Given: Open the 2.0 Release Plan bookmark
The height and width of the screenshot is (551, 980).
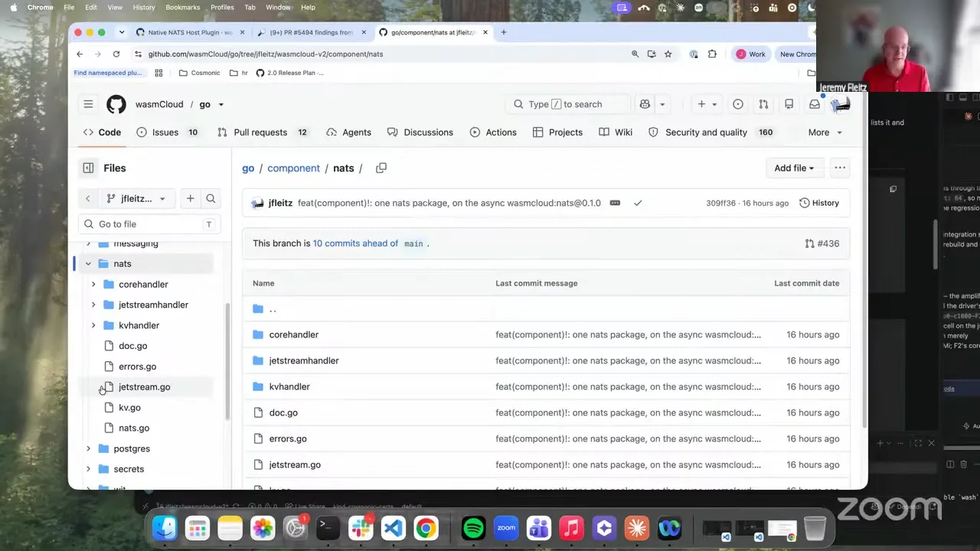Looking at the screenshot, I should [289, 73].
